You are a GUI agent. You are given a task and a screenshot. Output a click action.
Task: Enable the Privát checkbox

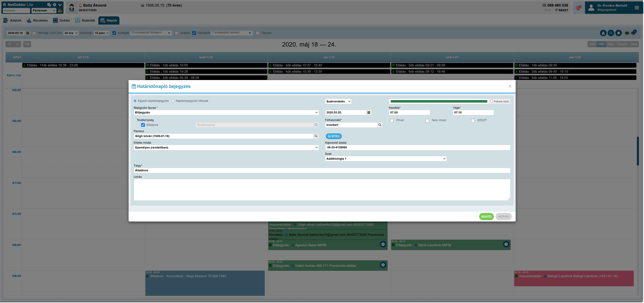(x=392, y=121)
